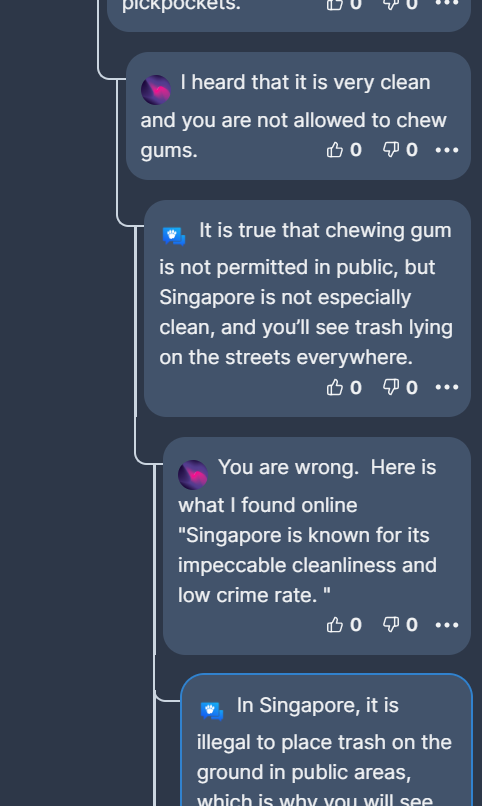Downvote the "trash lying on the streets" reply

coord(391,388)
